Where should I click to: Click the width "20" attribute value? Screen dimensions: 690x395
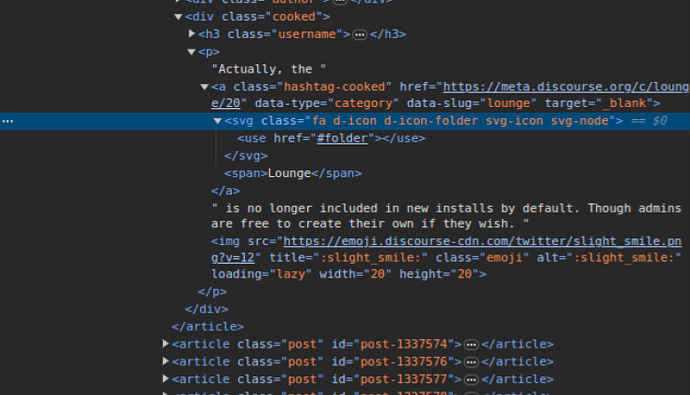point(378,274)
